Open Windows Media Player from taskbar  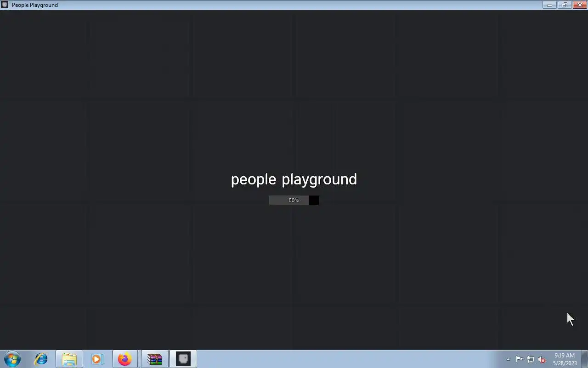97,359
